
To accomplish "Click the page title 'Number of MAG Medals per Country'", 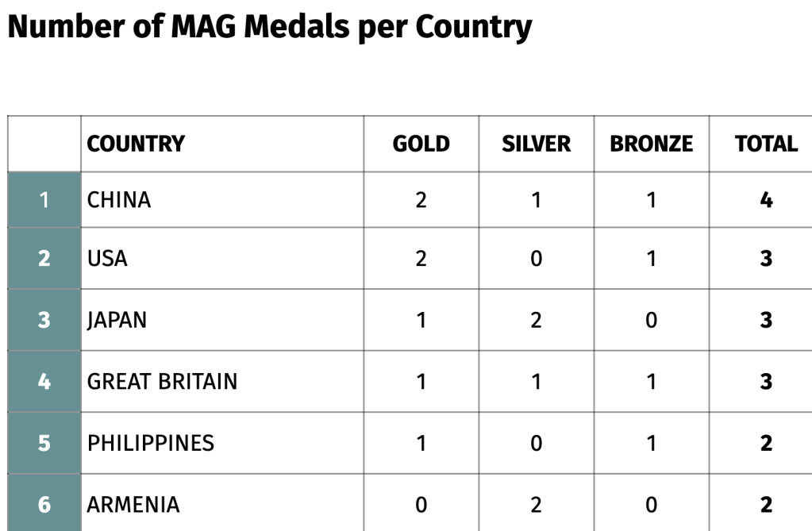I will click(x=270, y=27).
